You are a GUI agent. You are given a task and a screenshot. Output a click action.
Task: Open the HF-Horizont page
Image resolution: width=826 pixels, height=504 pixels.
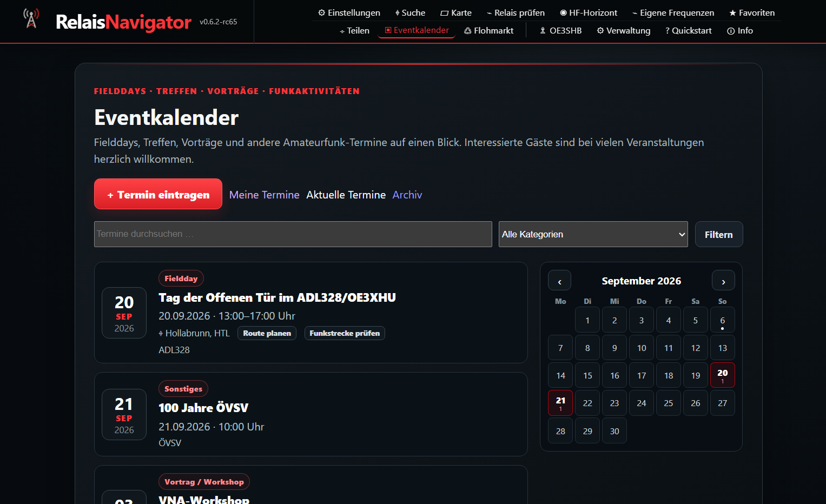pos(589,12)
